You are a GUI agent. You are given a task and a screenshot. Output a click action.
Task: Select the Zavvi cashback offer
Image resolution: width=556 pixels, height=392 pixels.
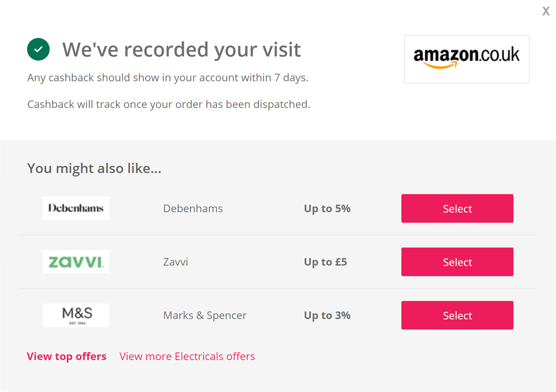click(457, 261)
